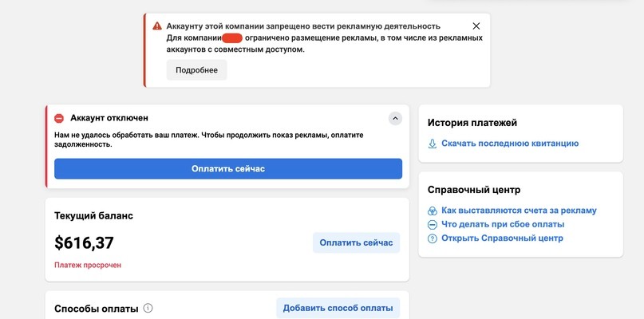Click the Аккаунт отключен title text

(109, 118)
